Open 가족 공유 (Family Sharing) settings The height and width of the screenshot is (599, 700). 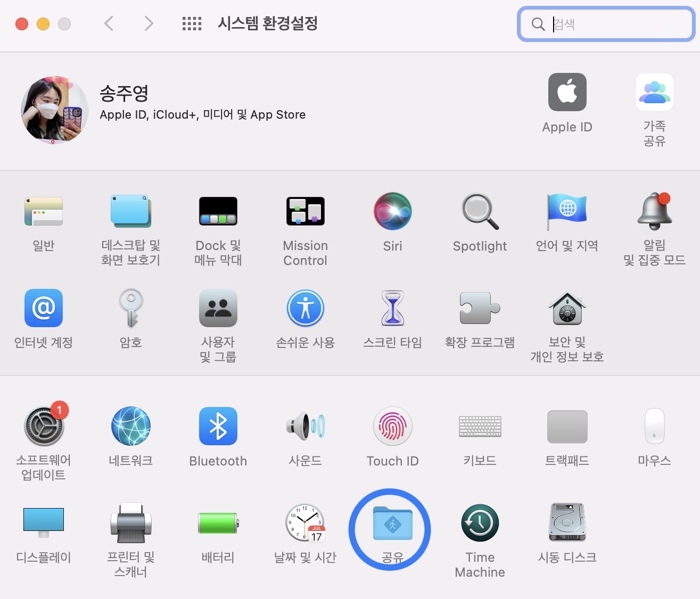[655, 92]
